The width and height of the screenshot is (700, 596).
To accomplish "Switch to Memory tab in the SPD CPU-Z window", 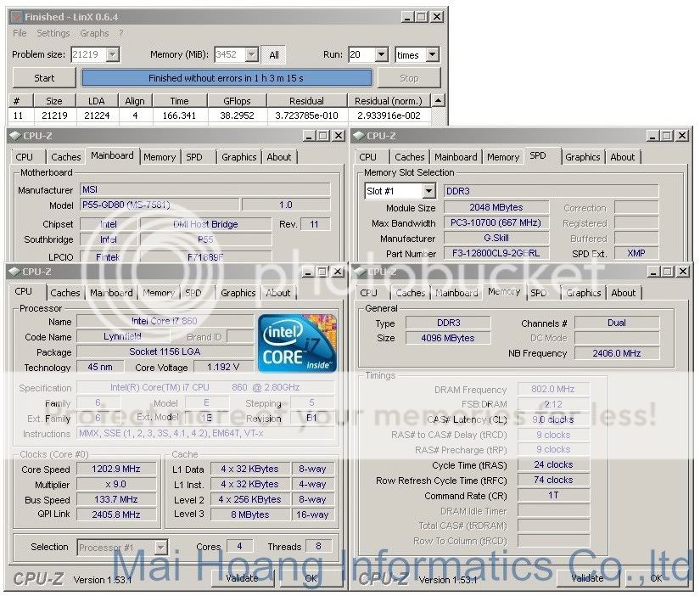I will point(503,157).
